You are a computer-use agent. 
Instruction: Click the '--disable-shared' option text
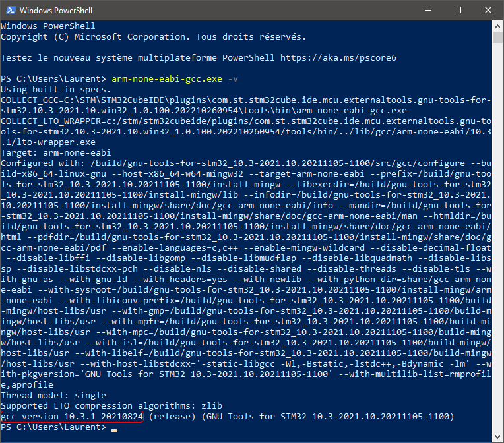(x=259, y=268)
